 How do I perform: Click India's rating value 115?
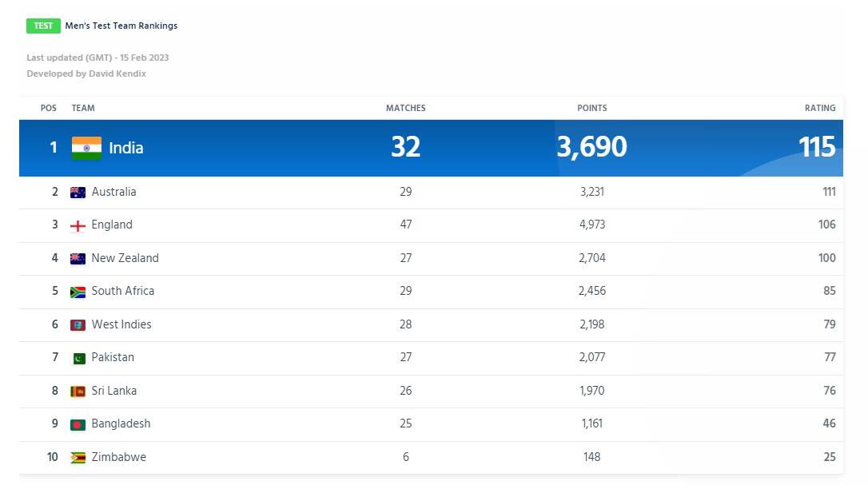[817, 147]
